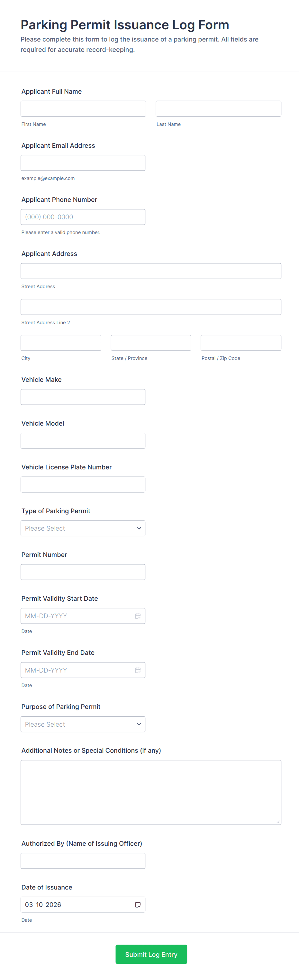Click the State / Province field
This screenshot has width=299, height=980.
[151, 343]
